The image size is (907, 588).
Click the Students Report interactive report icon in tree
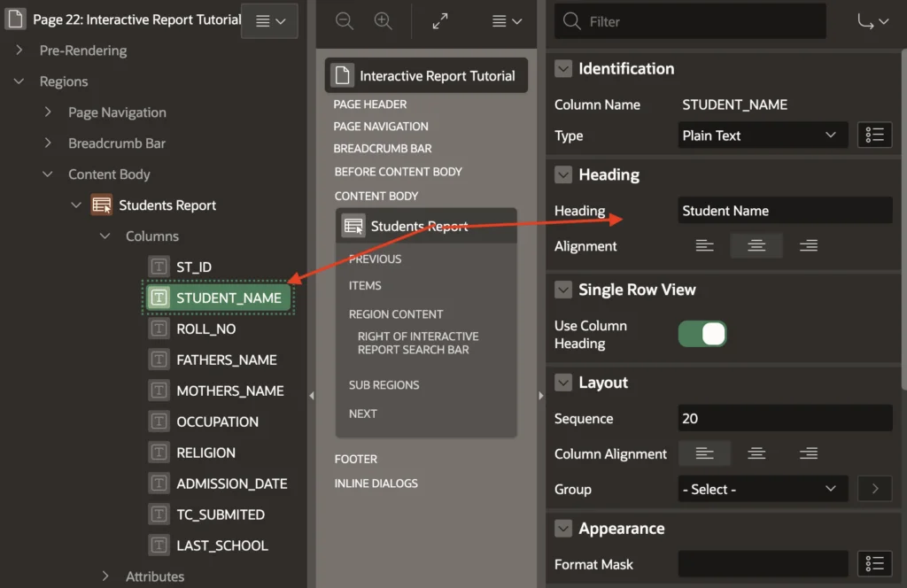(101, 205)
